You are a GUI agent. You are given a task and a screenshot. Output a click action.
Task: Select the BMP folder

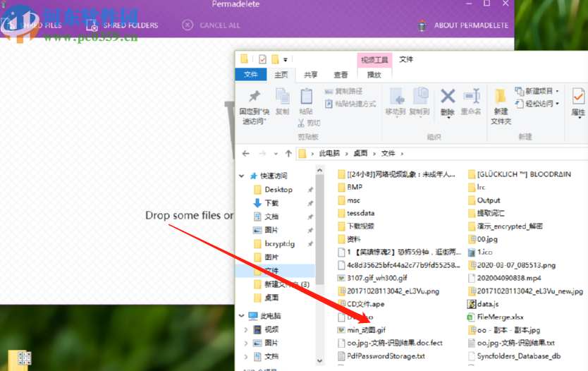(350, 187)
